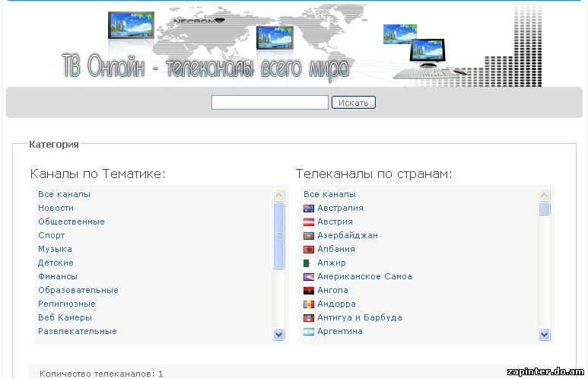Screen dimensions: 588x379
Task: Select the Общественные category
Action: tap(72, 221)
